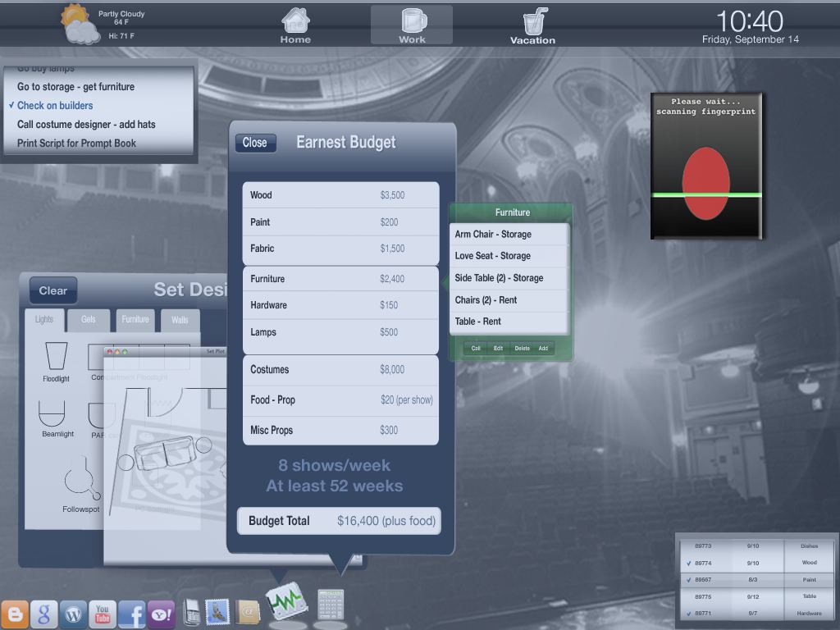
Task: Expand the Misc Props budget row
Action: tap(340, 430)
